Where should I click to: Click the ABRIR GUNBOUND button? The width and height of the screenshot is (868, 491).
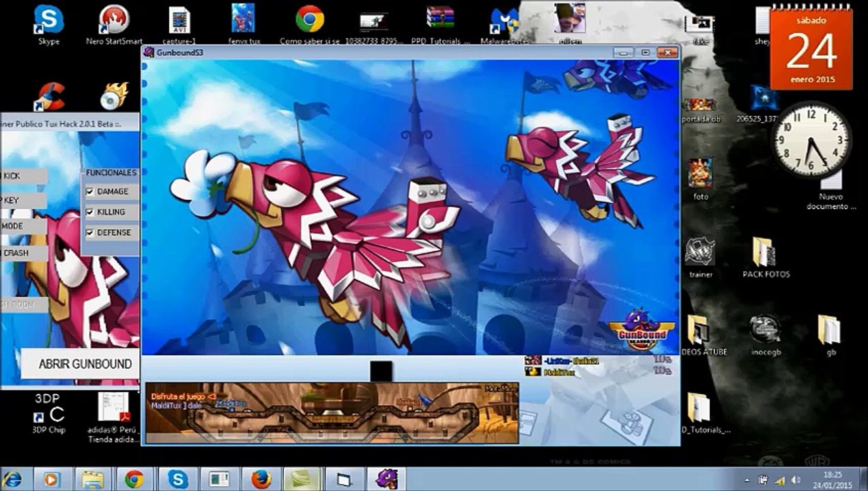pyautogui.click(x=81, y=364)
